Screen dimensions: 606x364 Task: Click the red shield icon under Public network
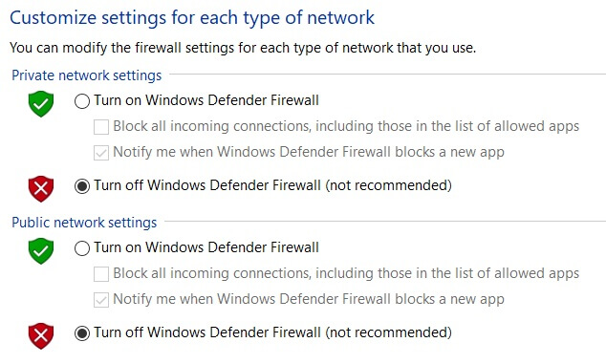click(41, 335)
